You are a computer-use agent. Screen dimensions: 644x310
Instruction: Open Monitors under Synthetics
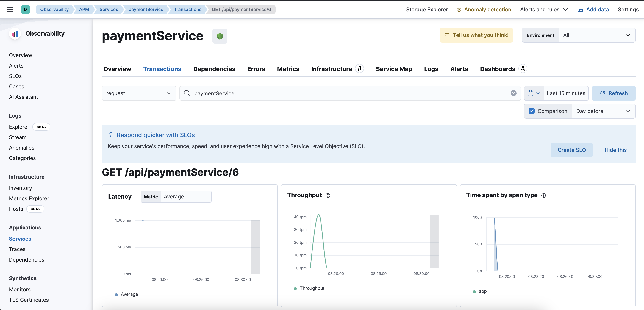pyautogui.click(x=20, y=289)
